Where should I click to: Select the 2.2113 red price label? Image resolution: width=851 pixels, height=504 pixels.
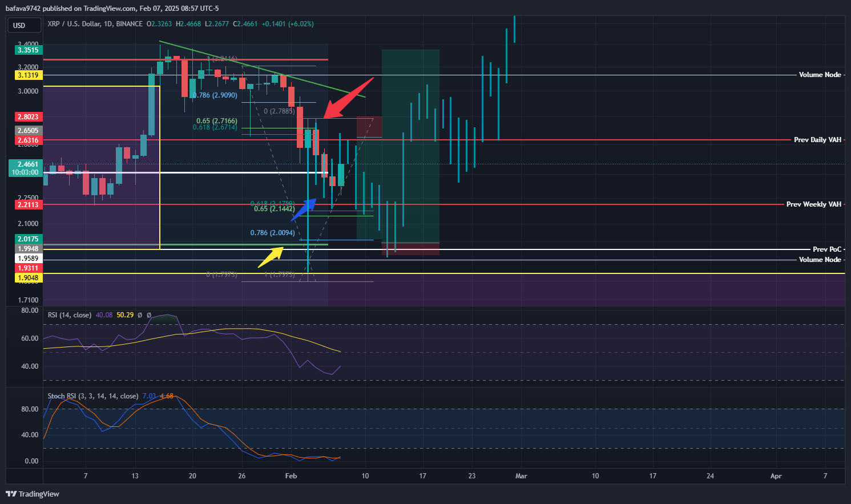pyautogui.click(x=28, y=205)
